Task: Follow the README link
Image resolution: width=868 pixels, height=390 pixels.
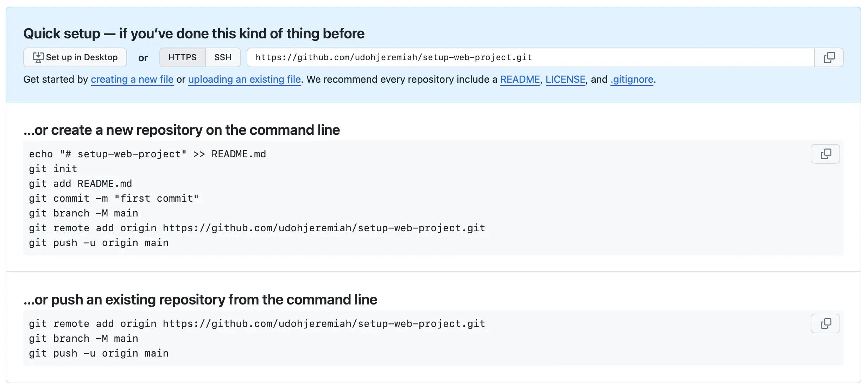Action: pyautogui.click(x=520, y=80)
